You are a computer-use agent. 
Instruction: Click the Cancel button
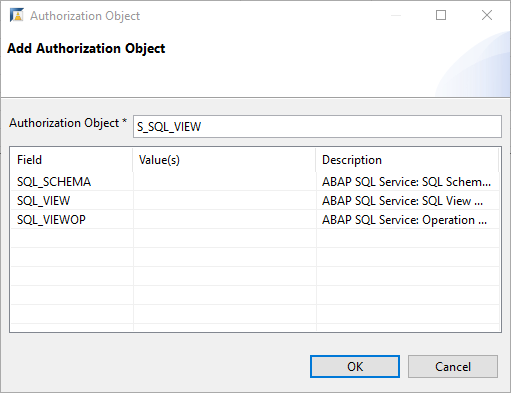(453, 366)
